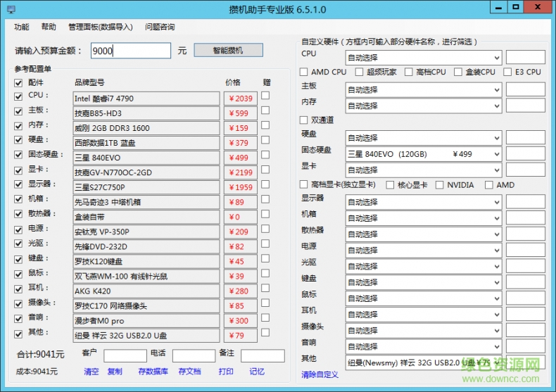Image resolution: width=556 pixels, height=392 pixels.
Task: Click the 清空 link
Action: coord(91,372)
